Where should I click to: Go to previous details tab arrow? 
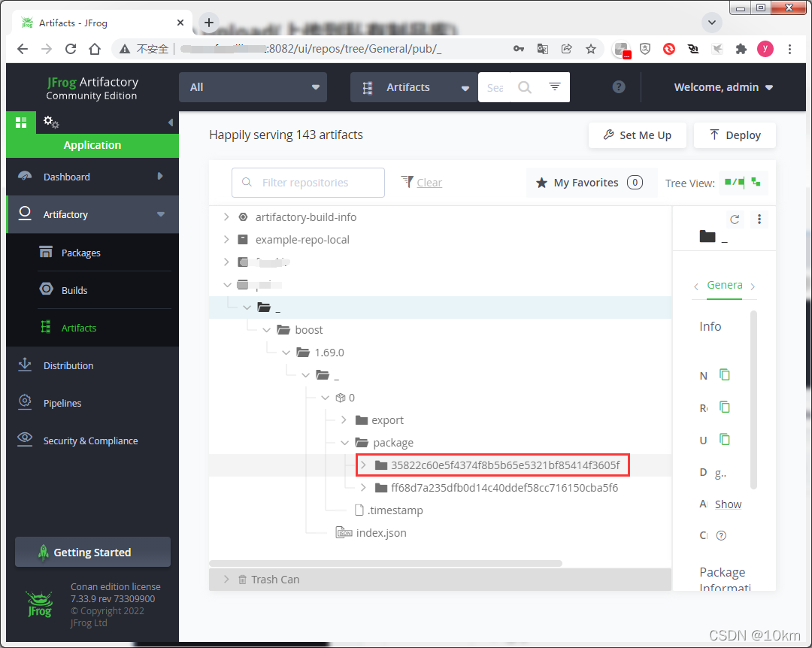pyautogui.click(x=696, y=286)
